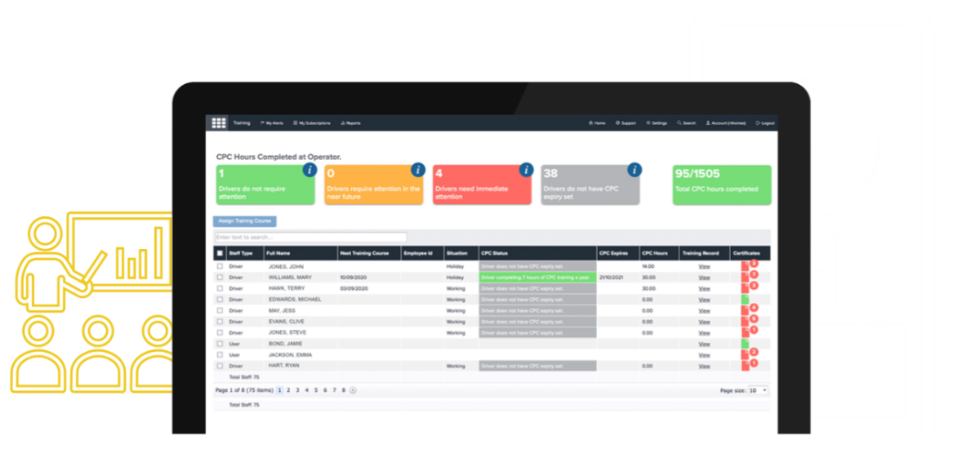The height and width of the screenshot is (458, 980).
Task: Open the Page size dropdown
Action: [x=758, y=391]
